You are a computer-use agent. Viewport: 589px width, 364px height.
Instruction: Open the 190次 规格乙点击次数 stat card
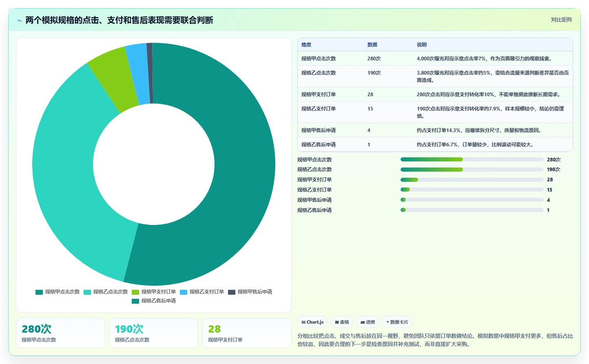154,333
